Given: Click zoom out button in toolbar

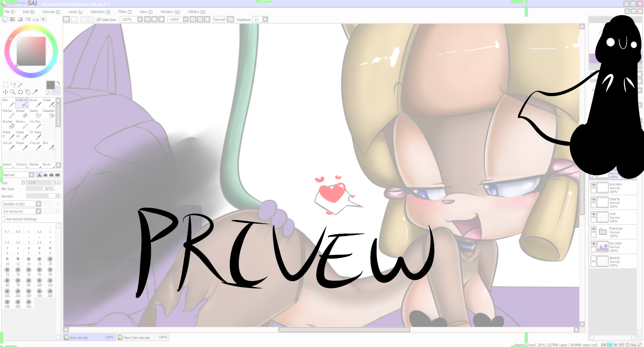Looking at the screenshot, I should pos(147,19).
